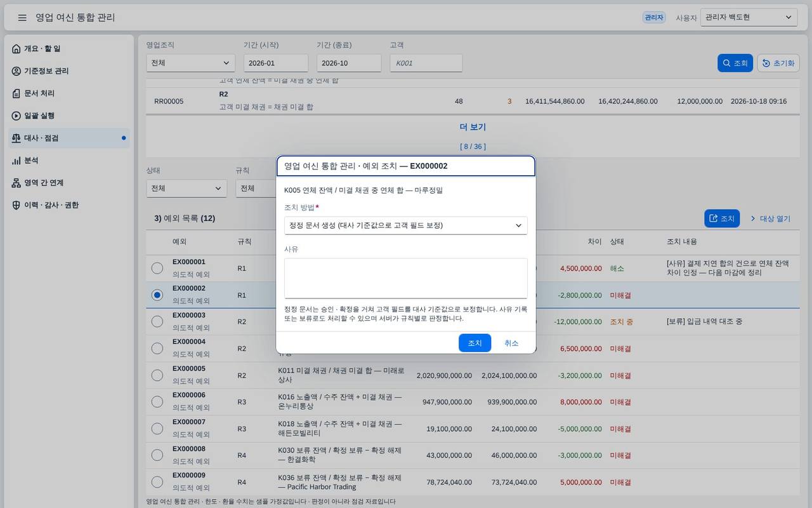Open the hamburger navigation menu
The width and height of the screenshot is (812, 508).
click(22, 18)
